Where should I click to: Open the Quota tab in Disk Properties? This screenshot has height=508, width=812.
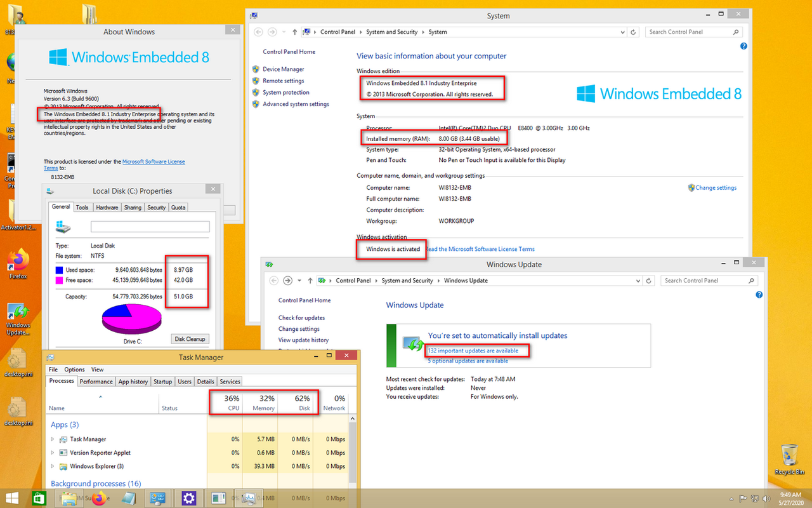pos(178,207)
